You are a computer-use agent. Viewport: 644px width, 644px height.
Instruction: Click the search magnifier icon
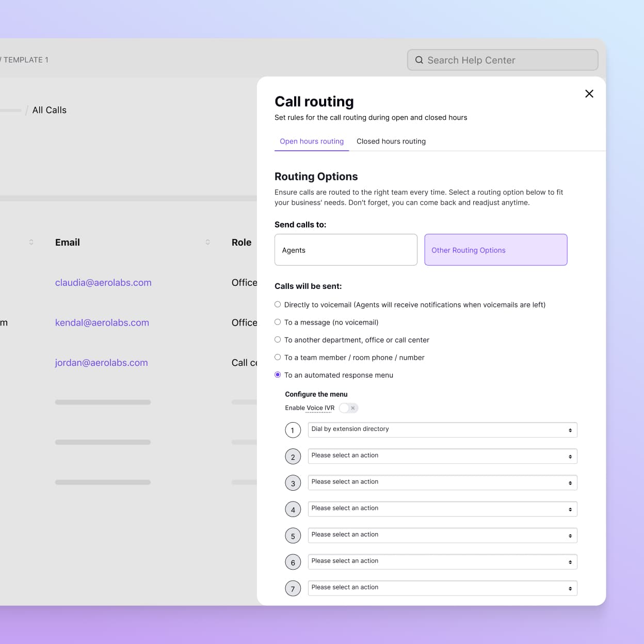(x=419, y=60)
